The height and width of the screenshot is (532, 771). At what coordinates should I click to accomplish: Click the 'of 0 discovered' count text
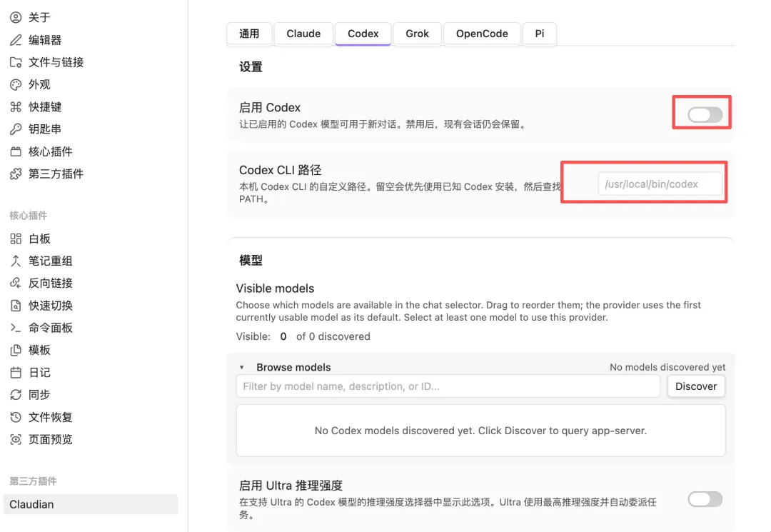333,337
